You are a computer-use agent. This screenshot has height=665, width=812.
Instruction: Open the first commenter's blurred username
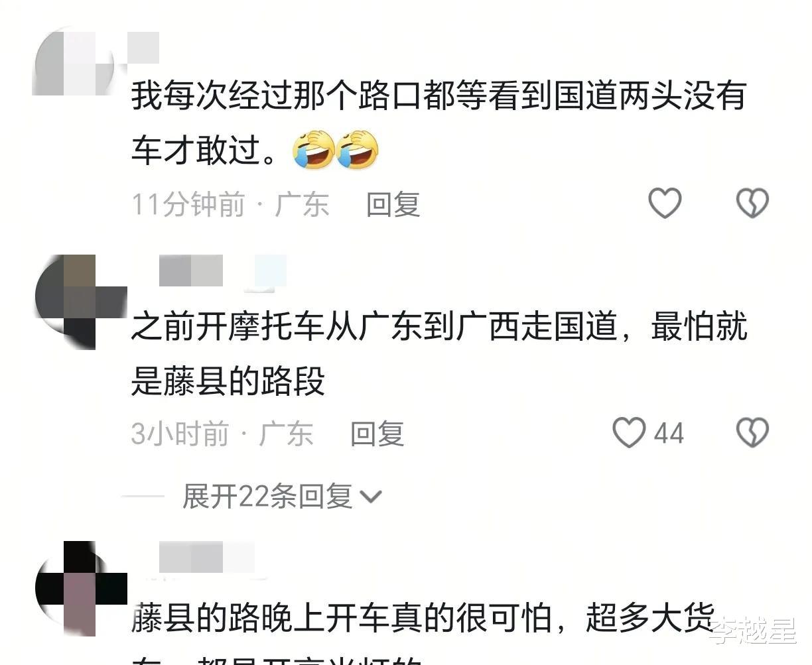click(144, 47)
